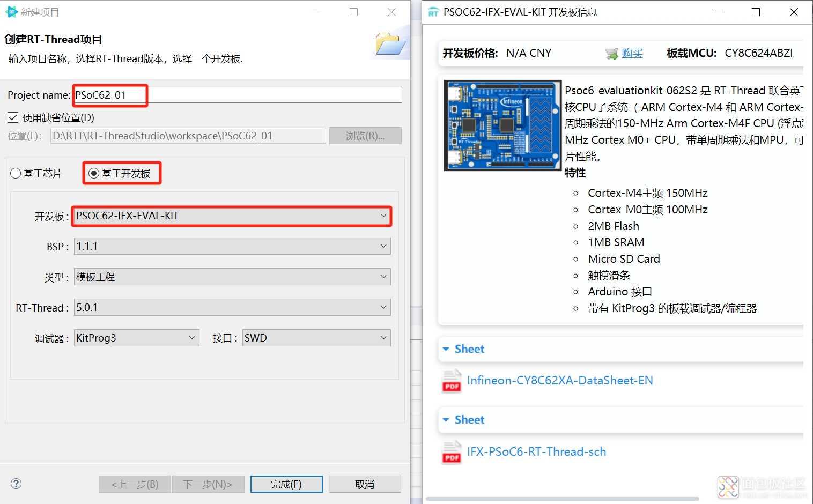The height and width of the screenshot is (504, 813).
Task: Maximize the 开发板信息 window
Action: pyautogui.click(x=756, y=12)
